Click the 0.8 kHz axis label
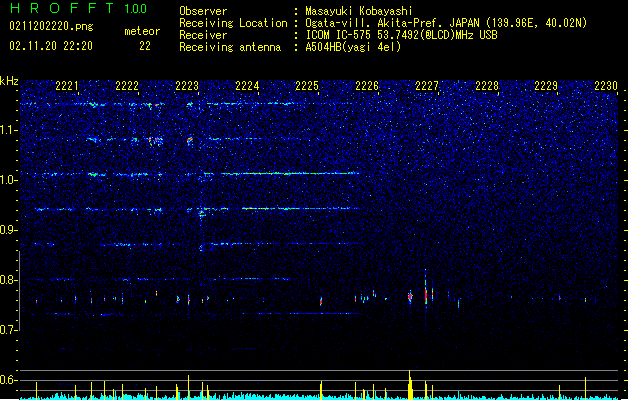Image resolution: width=629 pixels, height=400 pixels. (8, 280)
